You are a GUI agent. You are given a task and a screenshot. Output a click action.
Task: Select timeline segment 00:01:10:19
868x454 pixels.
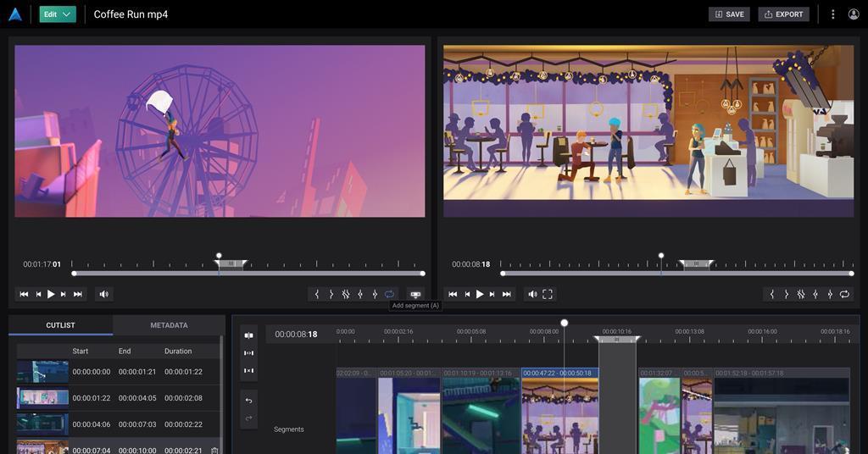[x=481, y=412]
